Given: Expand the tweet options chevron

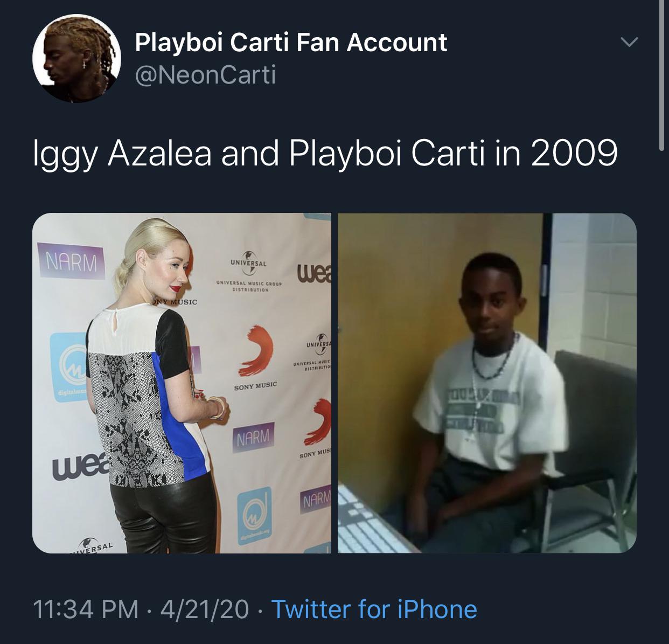Looking at the screenshot, I should (628, 41).
